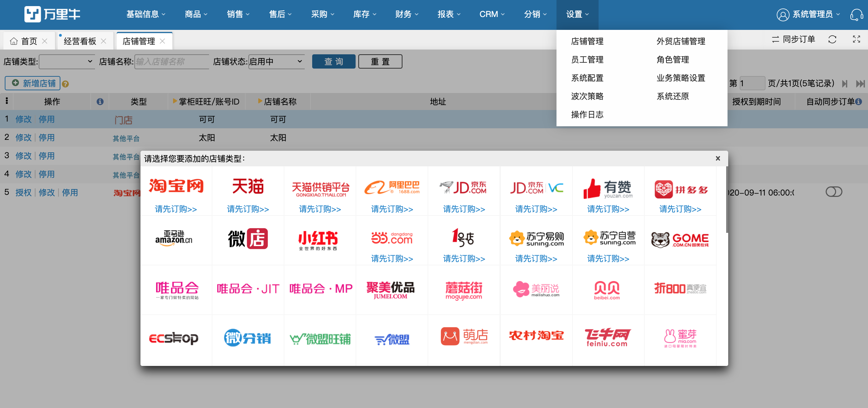Select the Xiaohongshu (小红书) logo

[318, 240]
